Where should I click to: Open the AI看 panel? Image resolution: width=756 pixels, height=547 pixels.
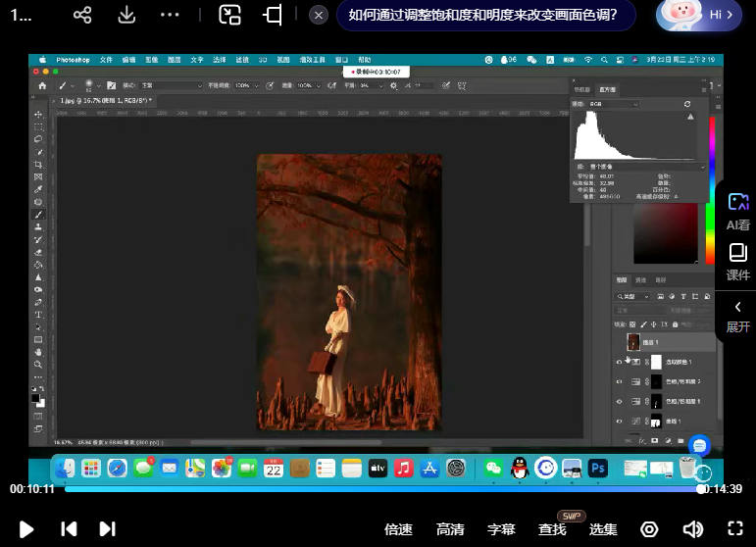coord(737,211)
